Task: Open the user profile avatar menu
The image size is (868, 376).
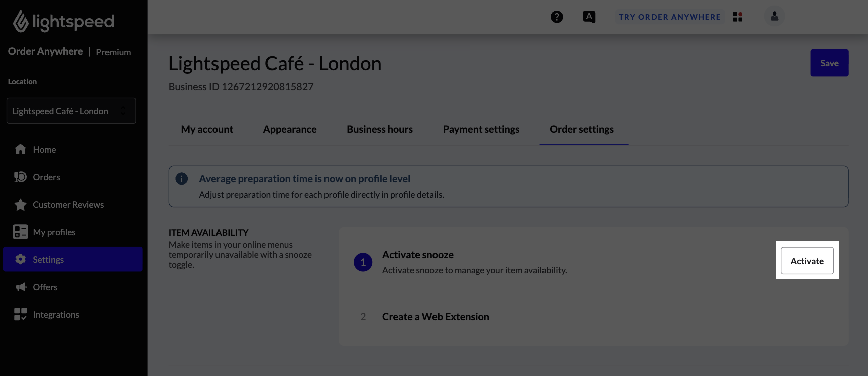Action: [774, 17]
